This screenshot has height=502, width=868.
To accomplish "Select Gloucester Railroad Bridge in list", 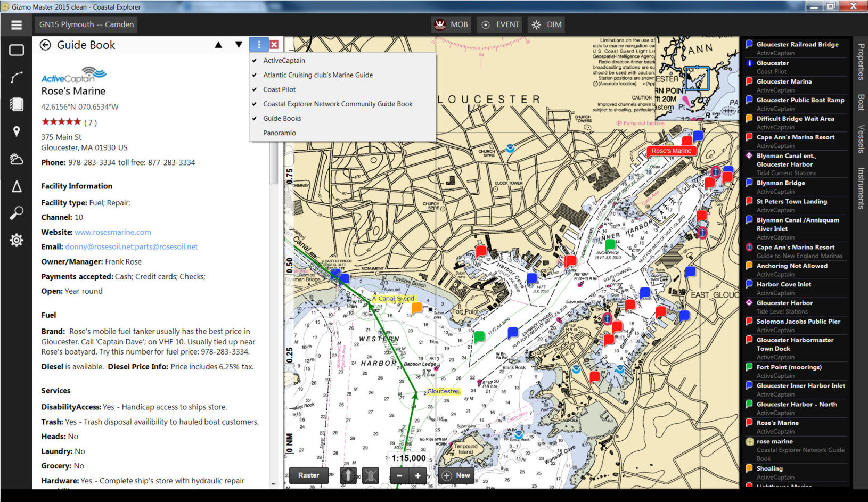I will point(796,48).
